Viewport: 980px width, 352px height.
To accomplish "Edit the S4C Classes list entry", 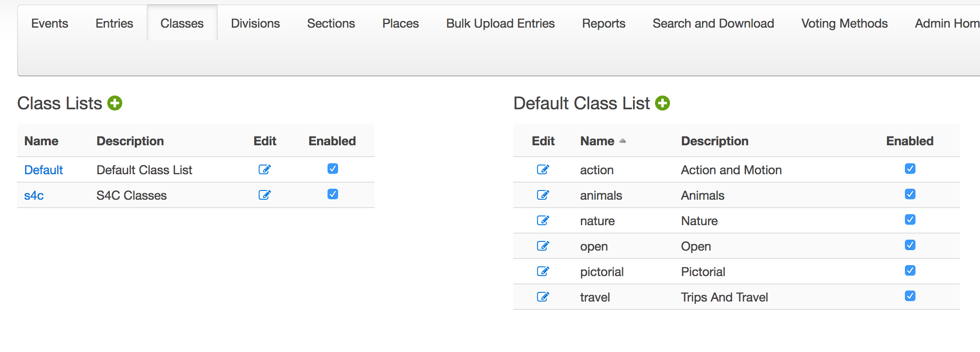I will pos(265,195).
